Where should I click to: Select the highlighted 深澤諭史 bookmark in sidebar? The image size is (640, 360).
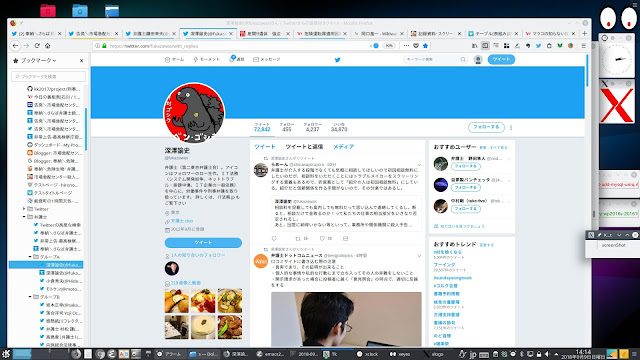pos(46,265)
